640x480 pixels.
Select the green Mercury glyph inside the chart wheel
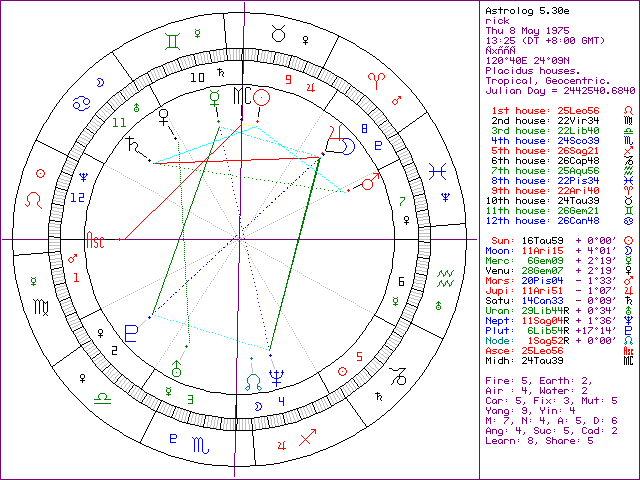pyautogui.click(x=213, y=98)
